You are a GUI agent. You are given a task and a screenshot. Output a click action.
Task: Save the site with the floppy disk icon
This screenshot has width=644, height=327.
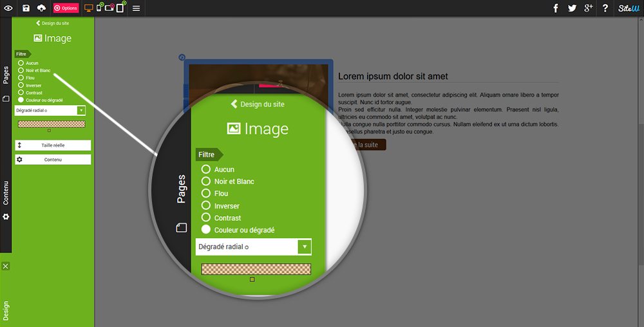tap(26, 8)
